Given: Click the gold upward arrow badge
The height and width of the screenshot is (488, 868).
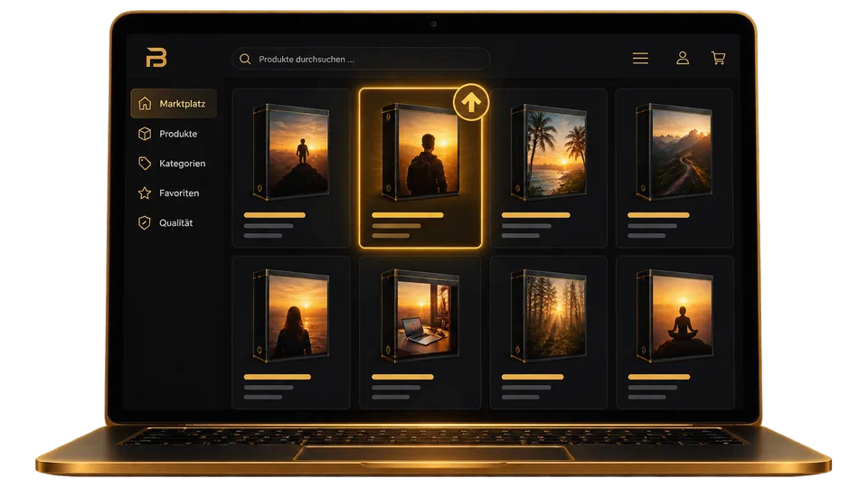Looking at the screenshot, I should pyautogui.click(x=471, y=102).
